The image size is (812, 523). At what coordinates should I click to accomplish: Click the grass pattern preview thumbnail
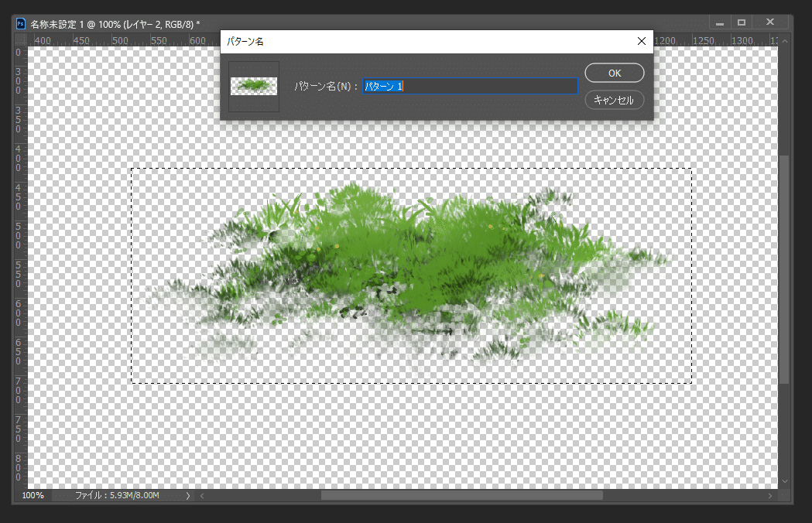pyautogui.click(x=254, y=87)
